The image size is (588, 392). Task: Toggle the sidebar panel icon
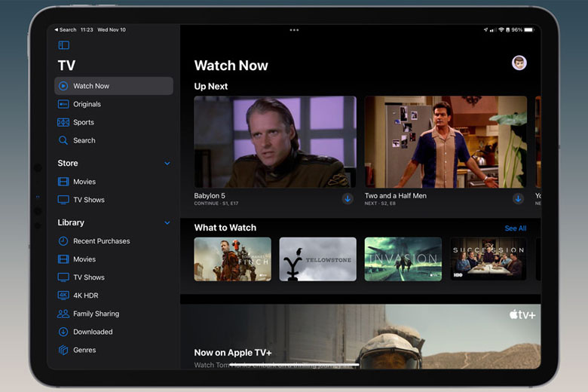pyautogui.click(x=64, y=45)
